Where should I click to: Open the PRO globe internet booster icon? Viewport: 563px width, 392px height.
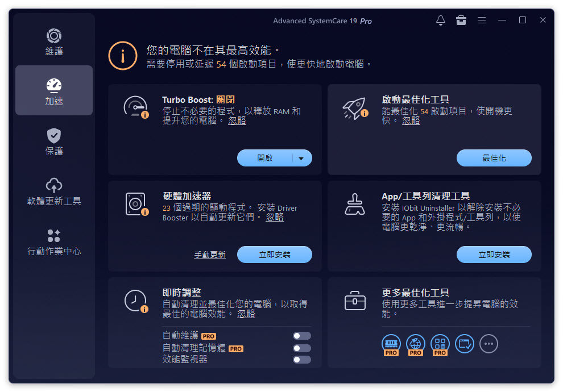pyautogui.click(x=416, y=344)
